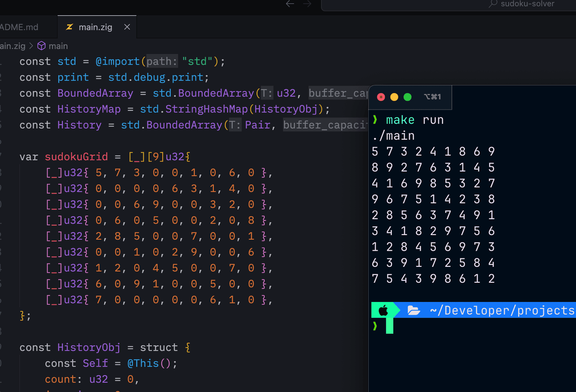Select the main.zig tab
The height and width of the screenshot is (392, 576).
click(95, 27)
